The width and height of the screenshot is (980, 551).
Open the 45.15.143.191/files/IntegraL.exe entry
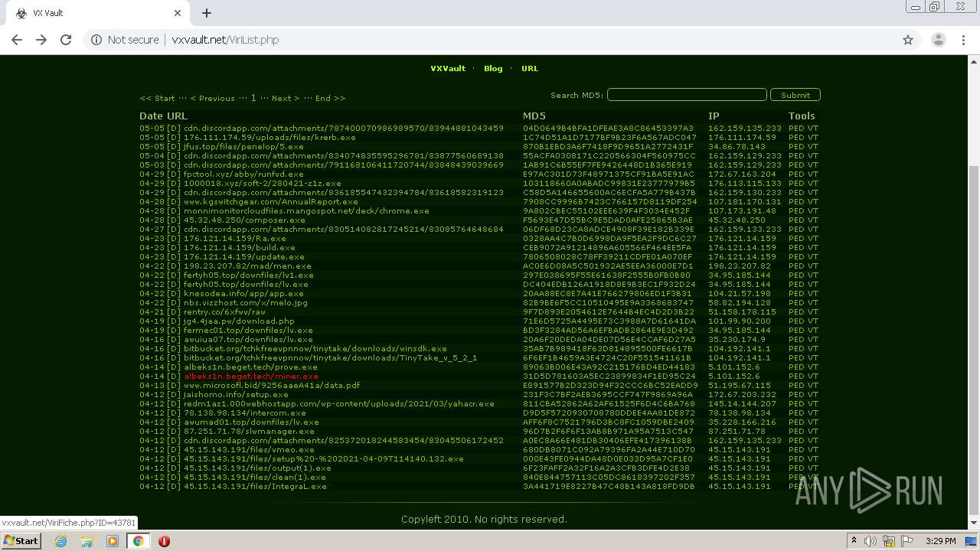(255, 486)
